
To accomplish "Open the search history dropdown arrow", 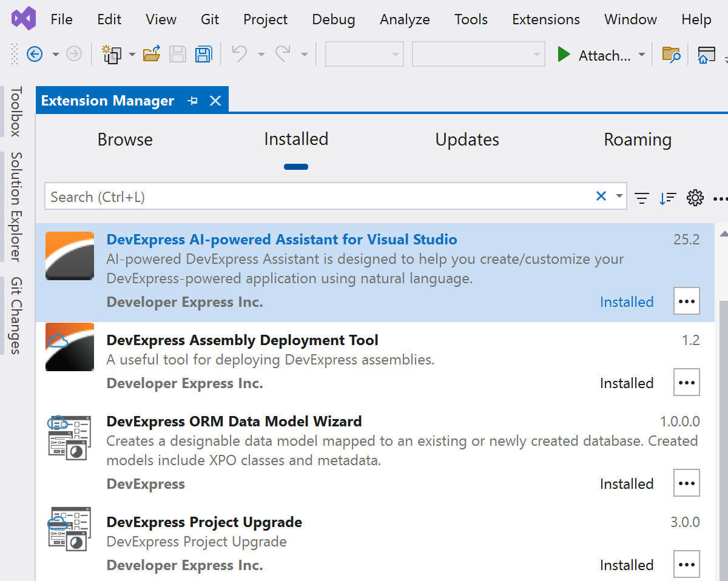I will 619,195.
